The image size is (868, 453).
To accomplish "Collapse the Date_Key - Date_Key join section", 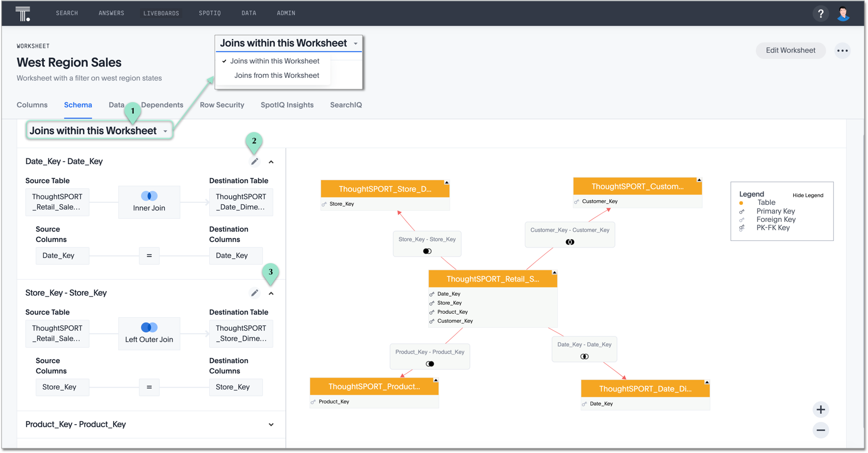I will [x=271, y=162].
